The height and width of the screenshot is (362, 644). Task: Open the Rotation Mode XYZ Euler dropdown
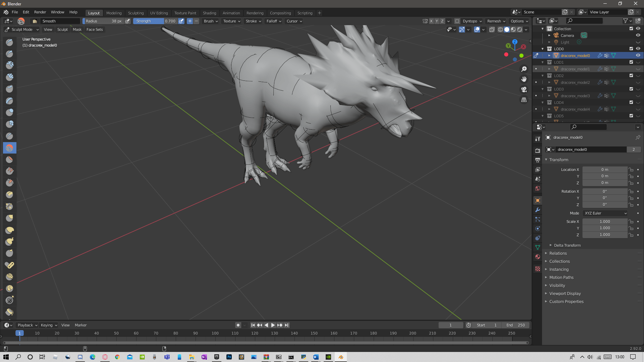coord(605,213)
